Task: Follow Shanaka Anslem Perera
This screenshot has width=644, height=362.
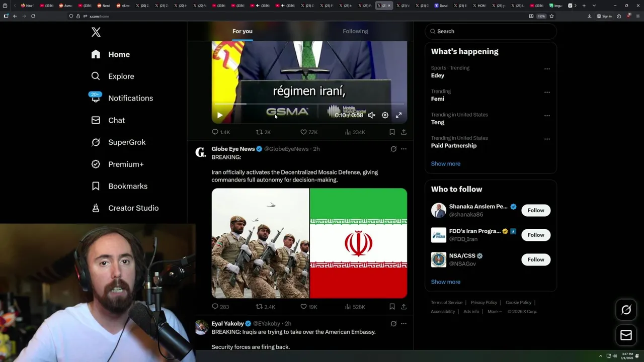Action: coord(536,210)
